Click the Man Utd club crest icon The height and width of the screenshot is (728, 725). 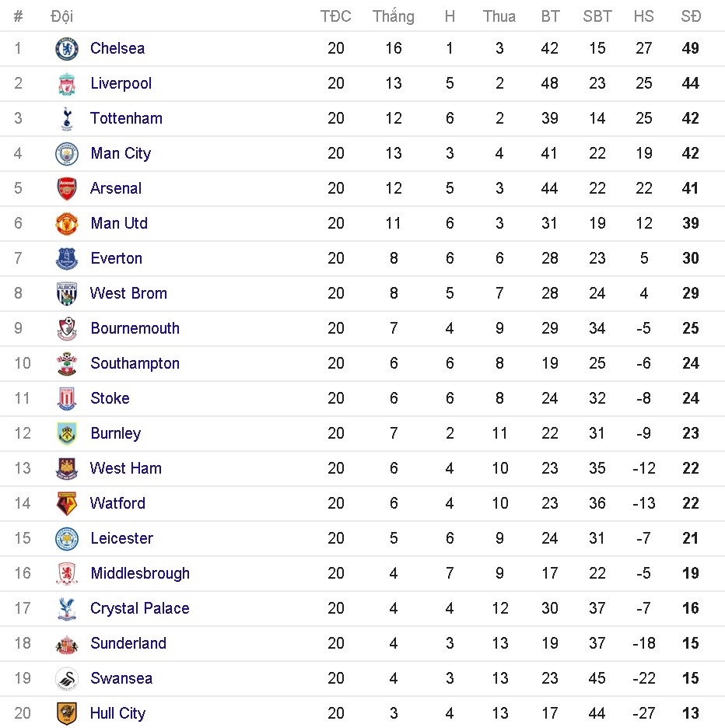[67, 223]
